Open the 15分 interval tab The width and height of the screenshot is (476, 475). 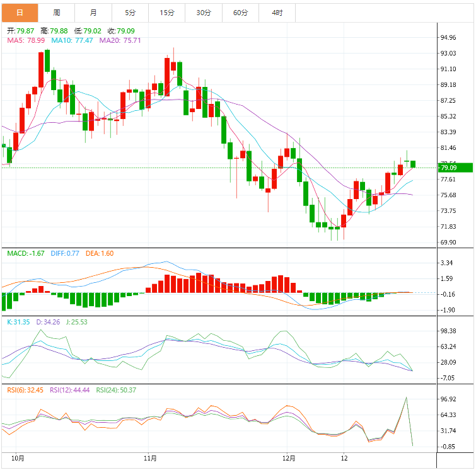[x=167, y=13]
